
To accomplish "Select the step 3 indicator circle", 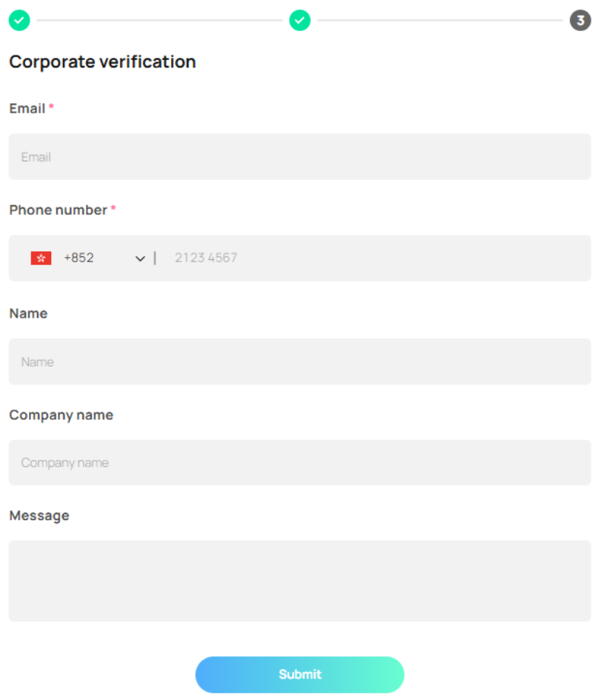I will click(x=580, y=21).
